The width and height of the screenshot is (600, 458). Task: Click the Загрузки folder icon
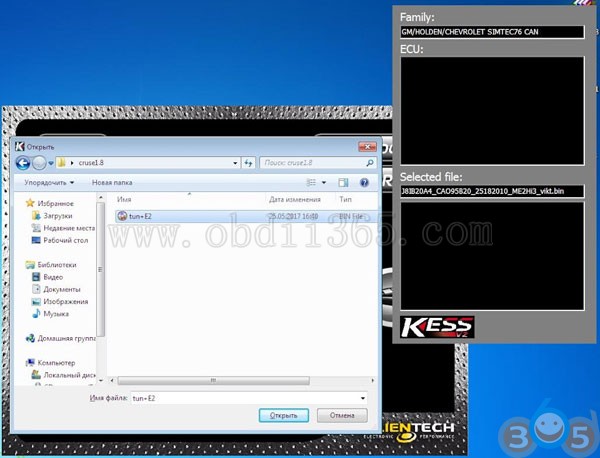(36, 216)
